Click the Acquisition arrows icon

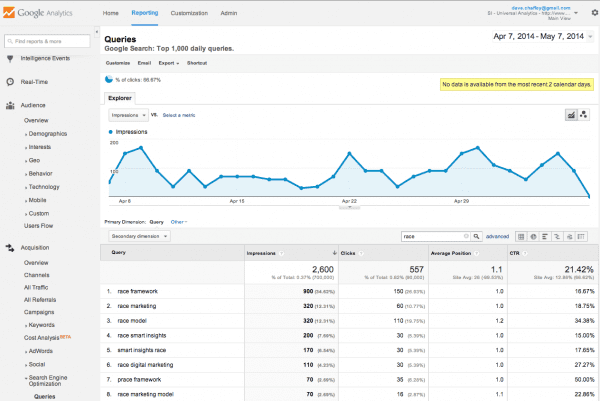point(10,248)
